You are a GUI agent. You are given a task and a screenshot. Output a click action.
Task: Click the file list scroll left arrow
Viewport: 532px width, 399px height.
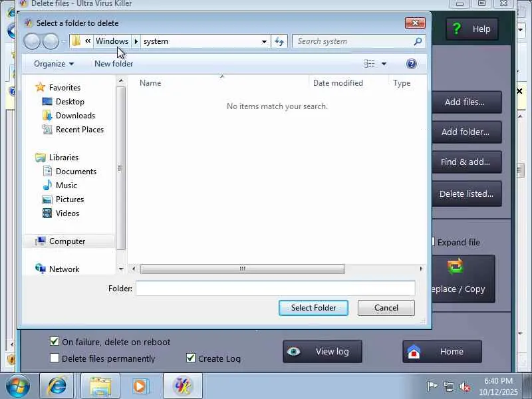134,269
